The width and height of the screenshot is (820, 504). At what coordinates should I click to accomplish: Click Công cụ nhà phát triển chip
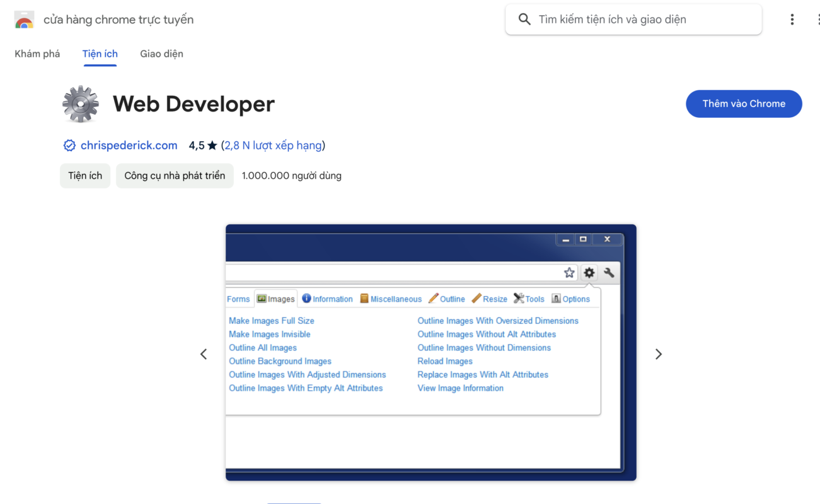click(x=175, y=176)
